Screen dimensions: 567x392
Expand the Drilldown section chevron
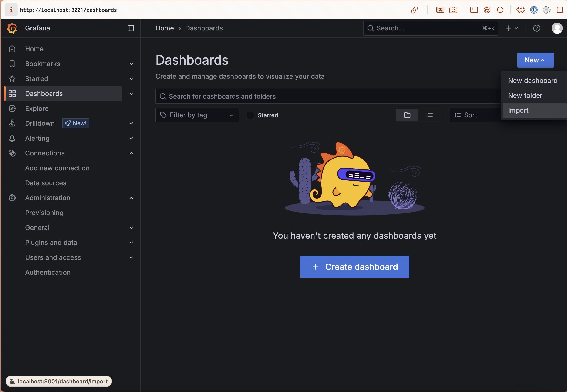[131, 123]
